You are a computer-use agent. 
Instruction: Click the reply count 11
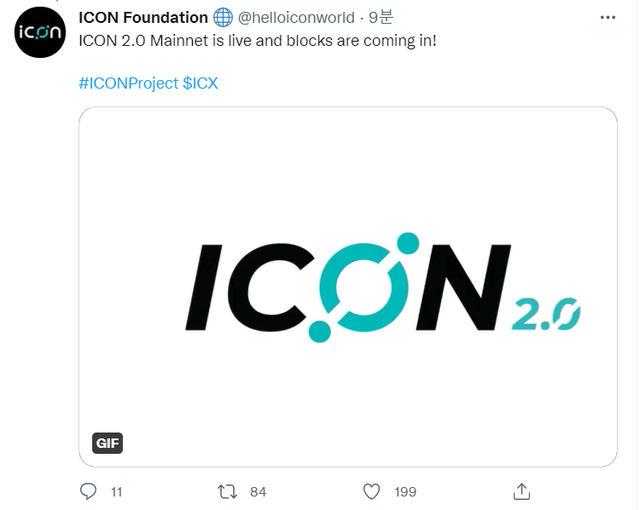click(x=117, y=492)
